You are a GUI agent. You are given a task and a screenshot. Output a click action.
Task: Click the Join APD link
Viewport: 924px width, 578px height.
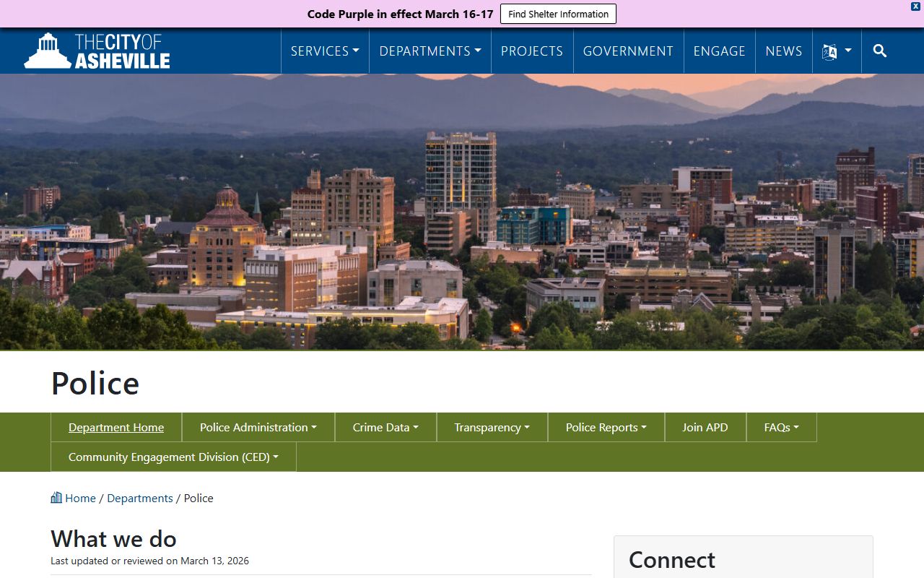(705, 428)
